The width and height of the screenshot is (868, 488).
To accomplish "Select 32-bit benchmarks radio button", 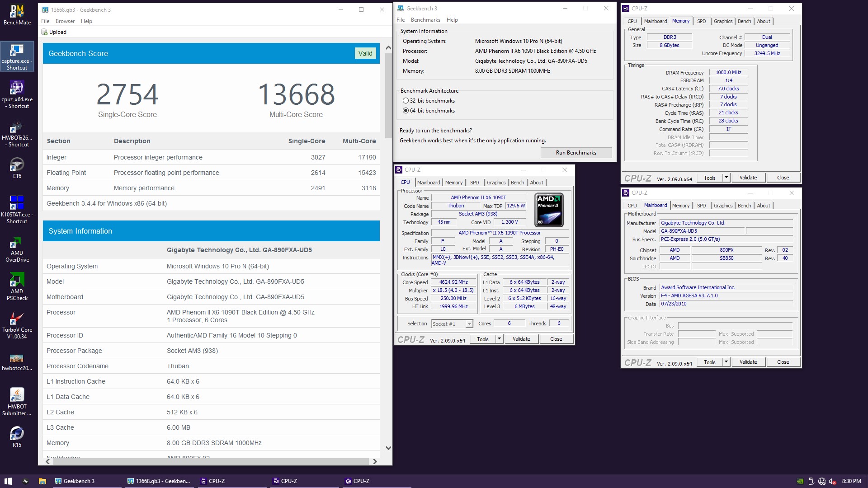I will point(406,101).
